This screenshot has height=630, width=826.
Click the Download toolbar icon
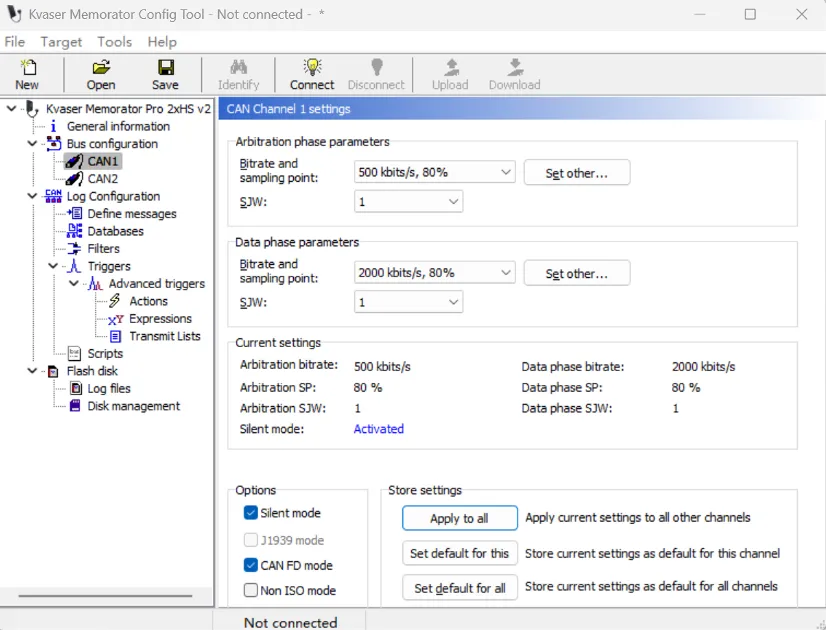[515, 67]
